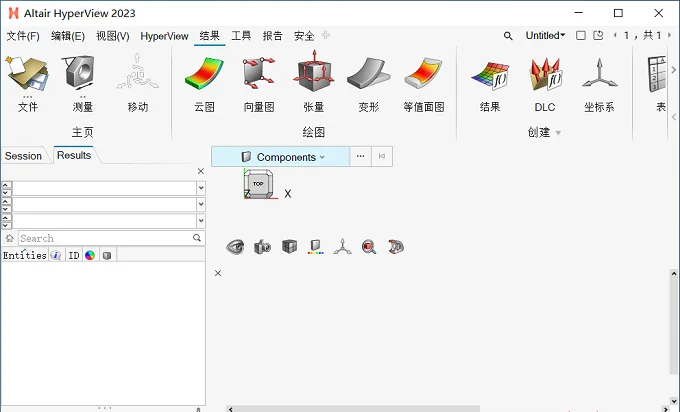Click the plus icon to add a ribbon tab
This screenshot has height=412, width=680.
(326, 36)
